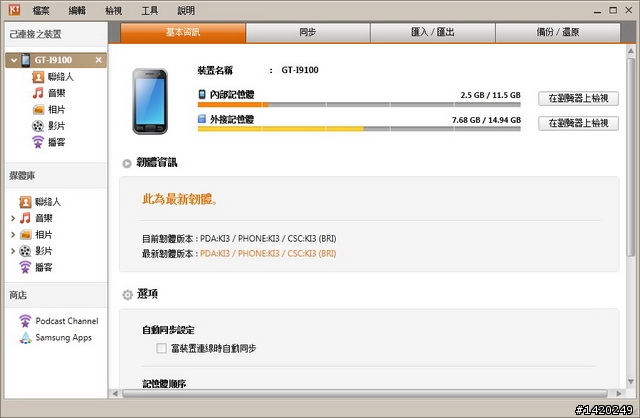
Task: Click the 外接記憶體 external memory card icon
Action: [x=202, y=119]
